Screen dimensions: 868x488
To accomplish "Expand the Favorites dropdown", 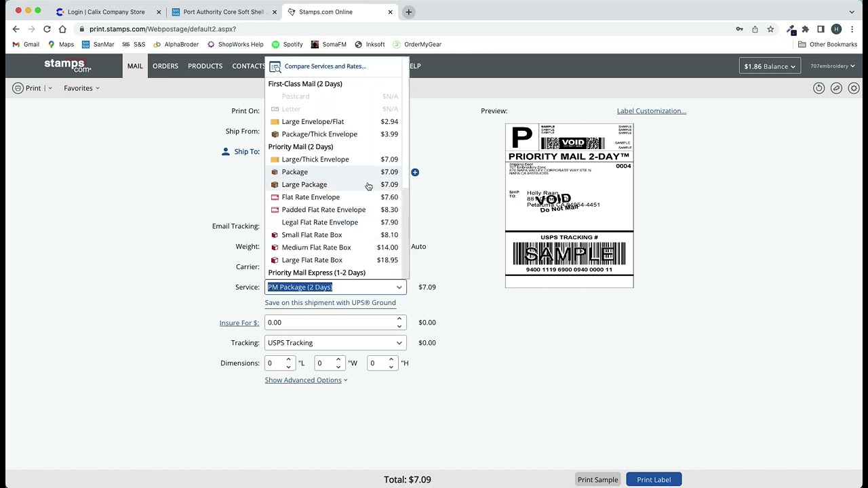I will [x=81, y=88].
